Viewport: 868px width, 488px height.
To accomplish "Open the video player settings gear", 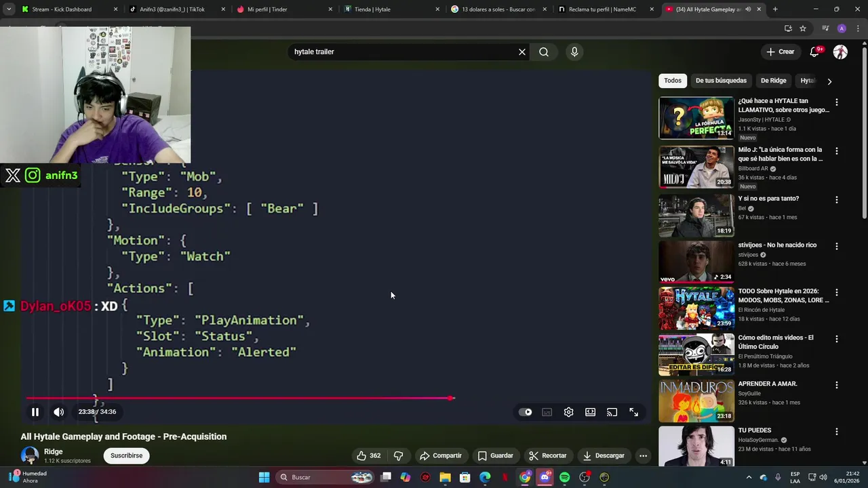I will tap(569, 412).
